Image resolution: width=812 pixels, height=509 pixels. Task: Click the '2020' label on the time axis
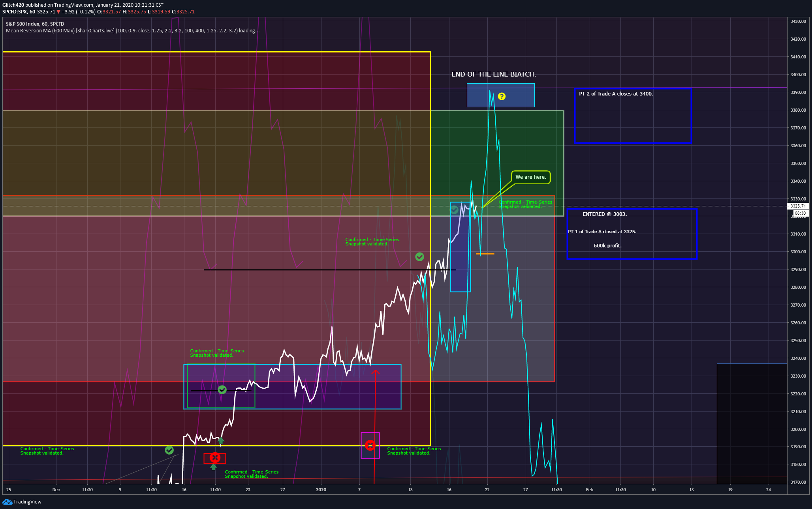pos(321,490)
